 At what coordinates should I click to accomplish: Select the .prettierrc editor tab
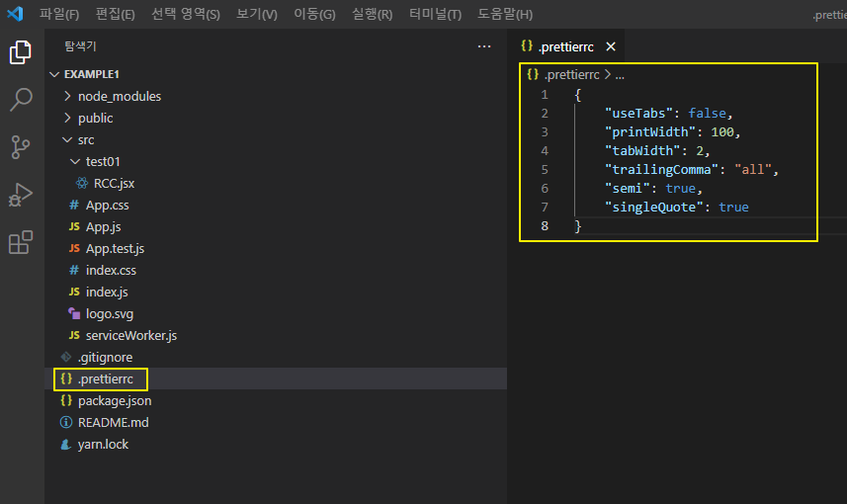[x=565, y=47]
